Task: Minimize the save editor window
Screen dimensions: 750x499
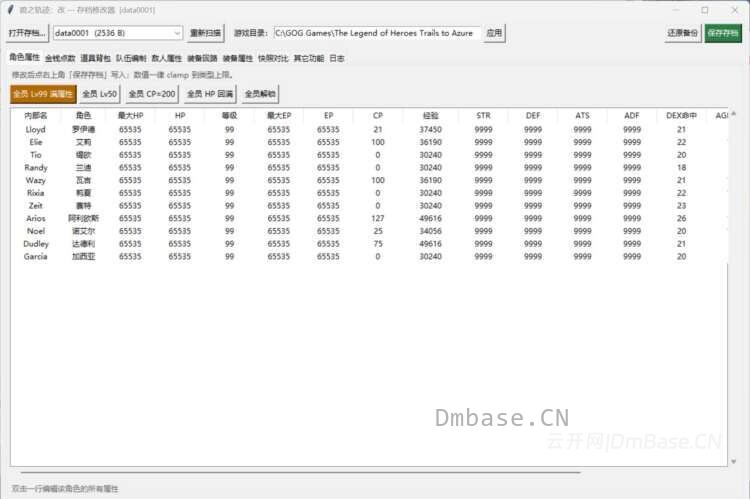Action: 675,10
